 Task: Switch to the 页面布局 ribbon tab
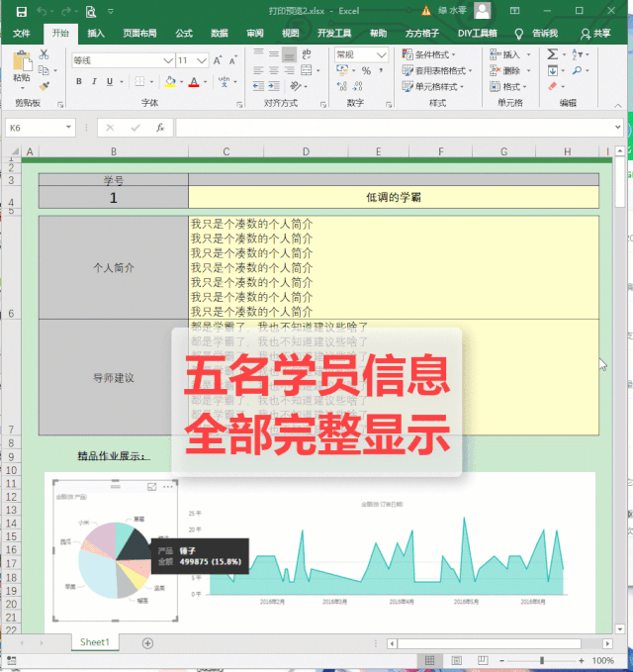pyautogui.click(x=139, y=34)
